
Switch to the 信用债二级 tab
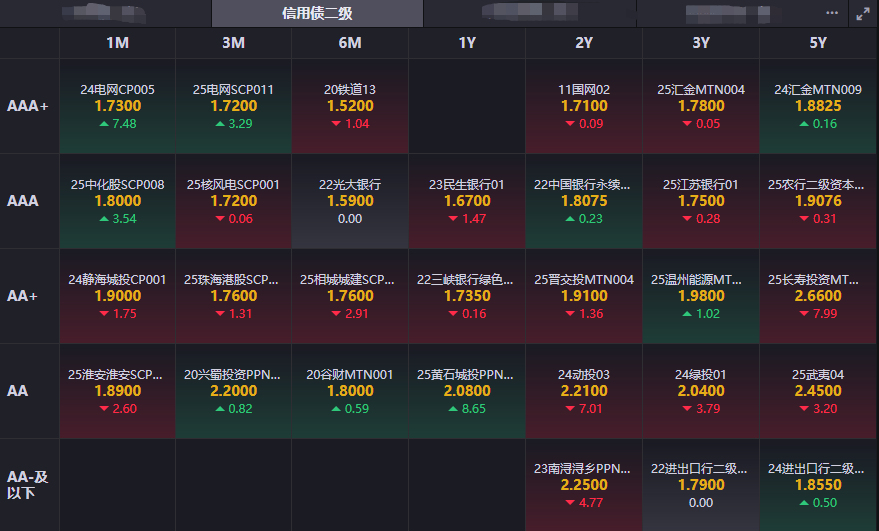pyautogui.click(x=317, y=13)
